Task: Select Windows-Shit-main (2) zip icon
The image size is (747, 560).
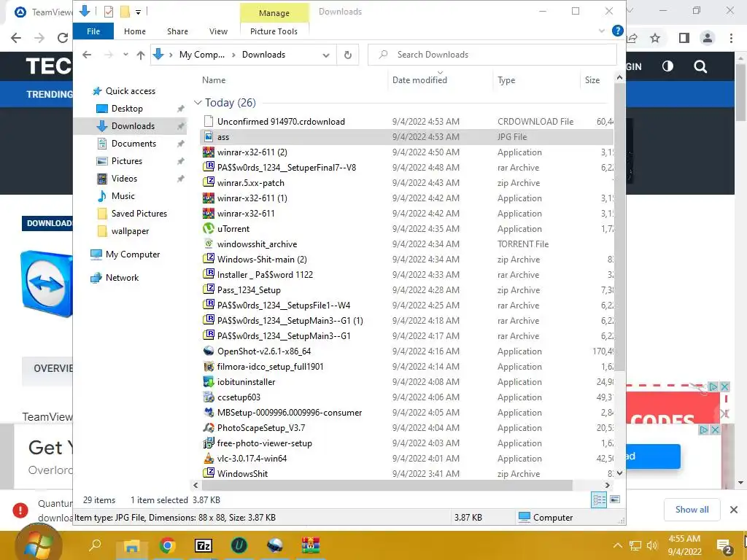Action: (208, 259)
